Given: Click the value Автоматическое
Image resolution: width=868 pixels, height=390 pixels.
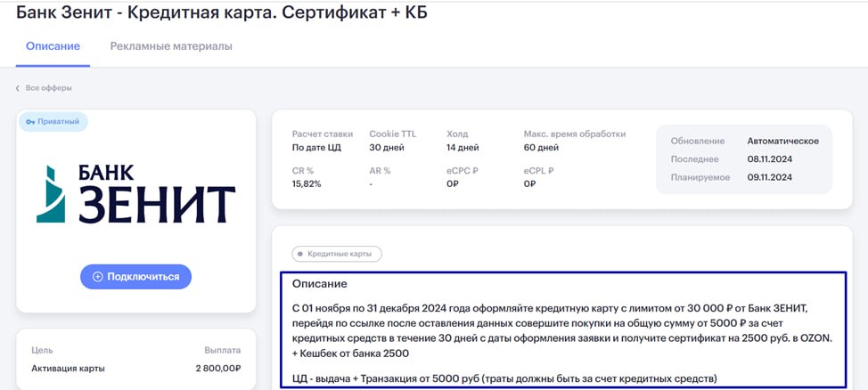Looking at the screenshot, I should (x=782, y=141).
